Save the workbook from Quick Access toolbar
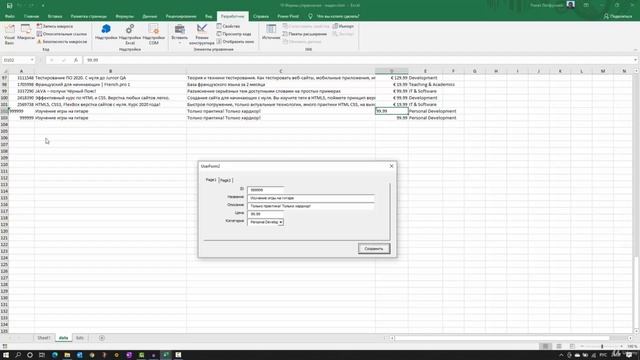 click(x=9, y=5)
